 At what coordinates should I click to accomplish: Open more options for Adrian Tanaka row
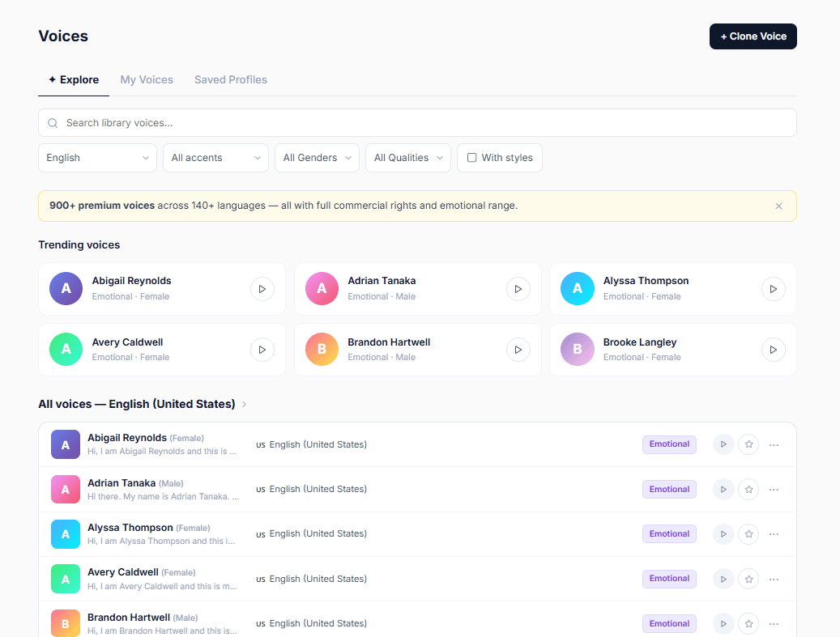(x=774, y=490)
